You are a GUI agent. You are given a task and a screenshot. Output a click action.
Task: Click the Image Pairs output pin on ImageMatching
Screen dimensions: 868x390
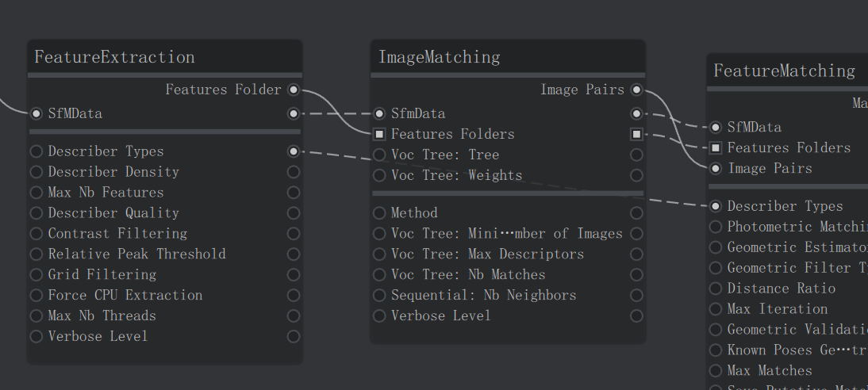coord(636,90)
